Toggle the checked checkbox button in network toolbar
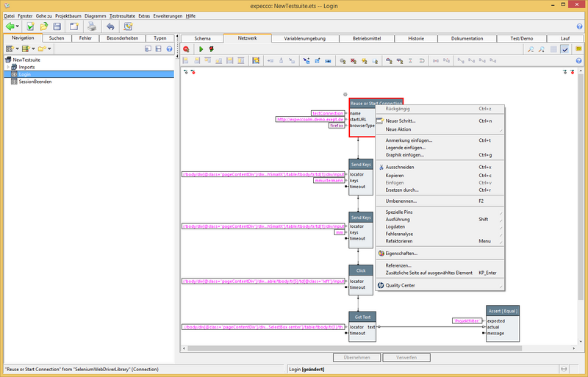This screenshot has width=588, height=377. point(564,49)
